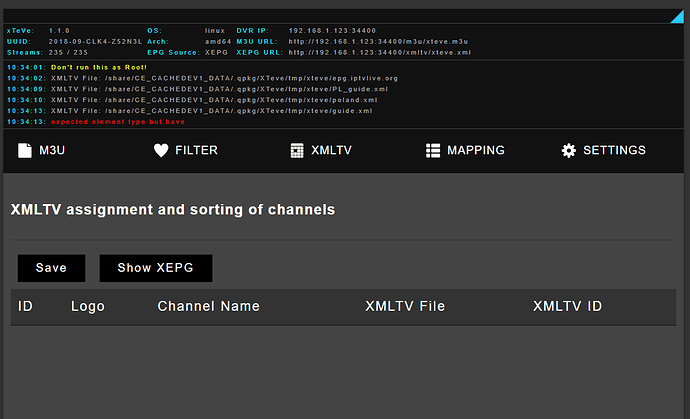Click the XMLTV File column header
This screenshot has width=690, height=419.
(405, 306)
